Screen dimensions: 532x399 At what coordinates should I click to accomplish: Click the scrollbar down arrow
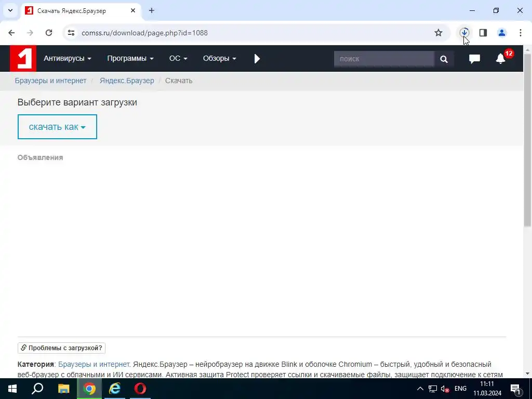[x=528, y=374]
